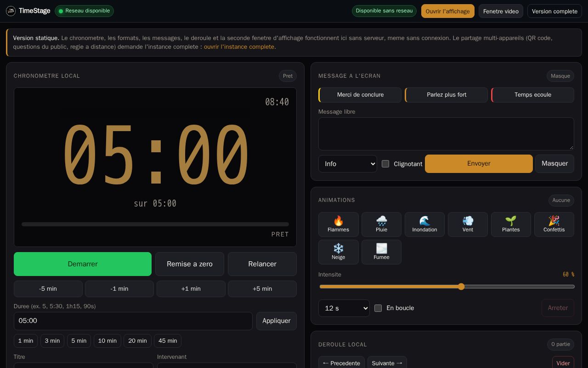Screen dimensions: 588x368
Task: Subtract 5 minutes with -5 min
Action: click(48, 289)
